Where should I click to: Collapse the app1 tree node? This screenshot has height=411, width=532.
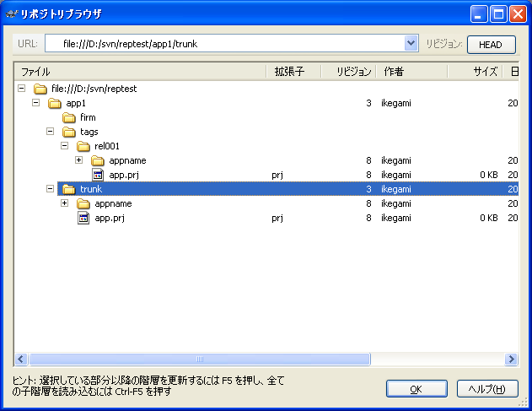tap(35, 103)
